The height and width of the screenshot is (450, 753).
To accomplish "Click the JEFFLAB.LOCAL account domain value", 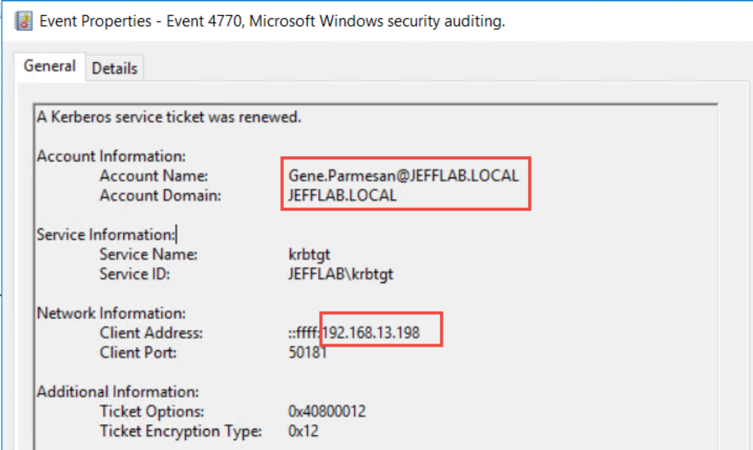I will (x=341, y=195).
